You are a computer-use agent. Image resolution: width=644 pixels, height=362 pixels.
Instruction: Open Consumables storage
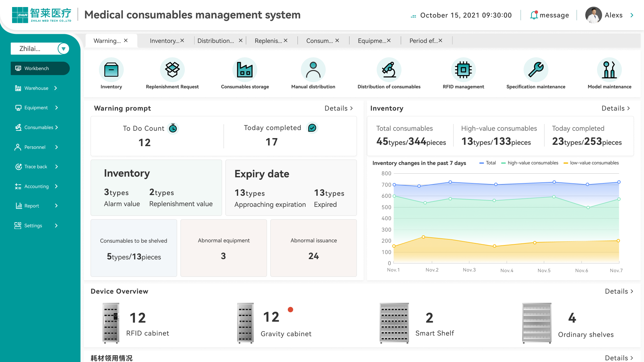(245, 73)
